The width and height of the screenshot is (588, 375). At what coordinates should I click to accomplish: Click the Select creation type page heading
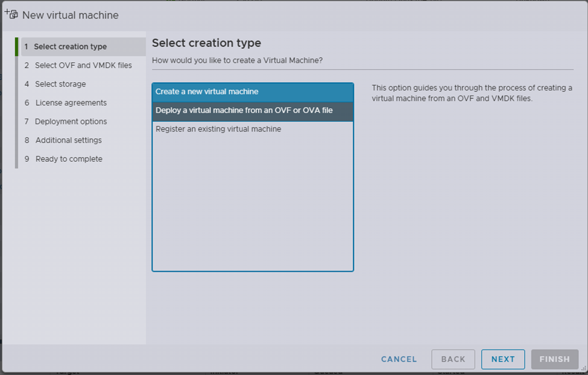coord(206,43)
